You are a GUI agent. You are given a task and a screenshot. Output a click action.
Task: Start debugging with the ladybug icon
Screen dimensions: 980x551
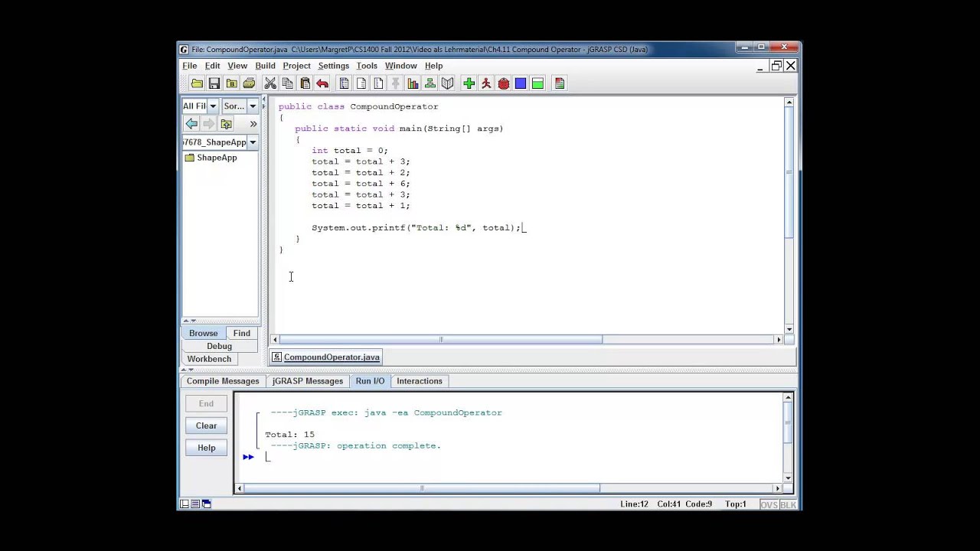point(503,83)
